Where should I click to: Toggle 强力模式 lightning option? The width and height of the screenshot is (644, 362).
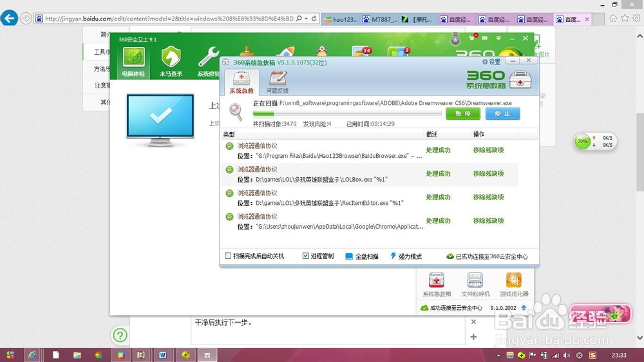coord(406,256)
